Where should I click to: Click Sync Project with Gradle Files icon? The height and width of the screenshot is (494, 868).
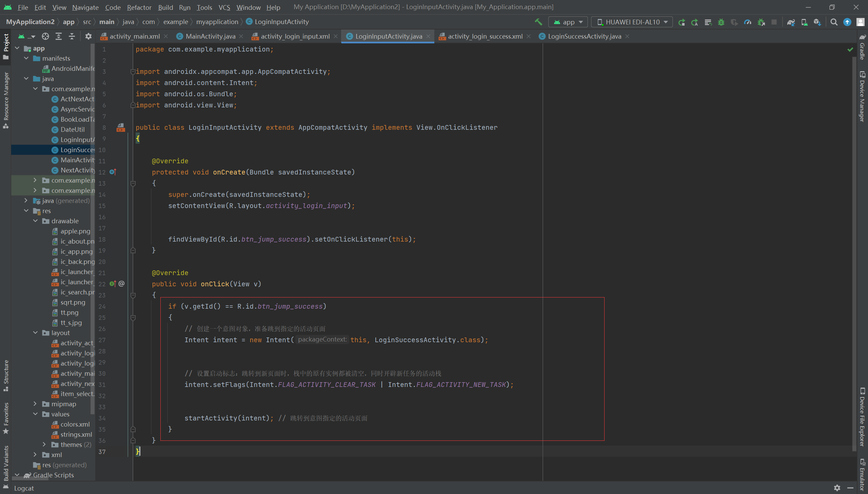click(x=791, y=22)
